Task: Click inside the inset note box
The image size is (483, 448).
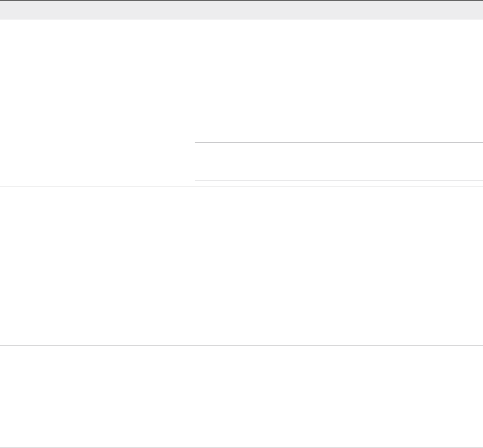Action: 339,161
